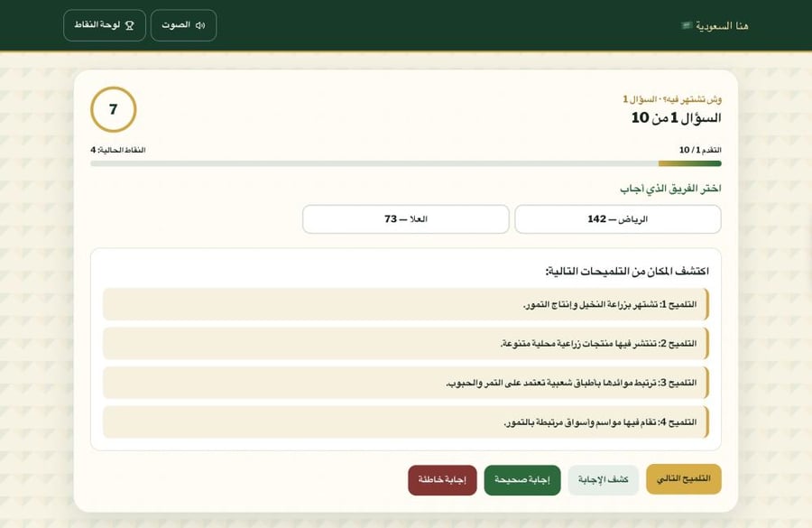The image size is (812, 528).
Task: Click the speaker icon beside الصوت
Action: pyautogui.click(x=200, y=25)
